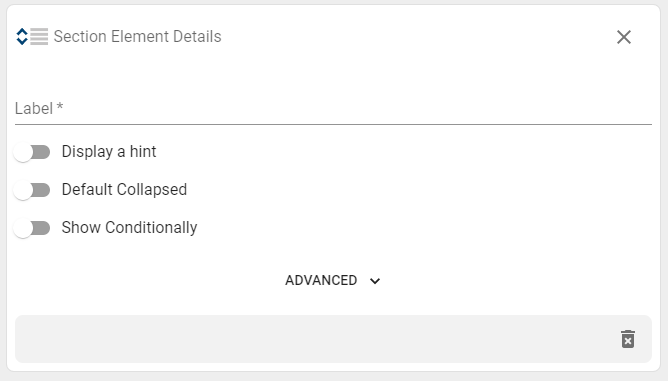Screen dimensions: 668x381
Task: Toggle the Display a hint switch
Action: [32, 152]
